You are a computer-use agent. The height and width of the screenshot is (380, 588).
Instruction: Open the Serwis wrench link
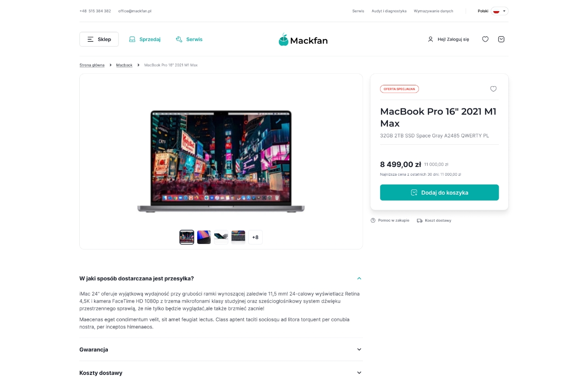[x=189, y=39]
